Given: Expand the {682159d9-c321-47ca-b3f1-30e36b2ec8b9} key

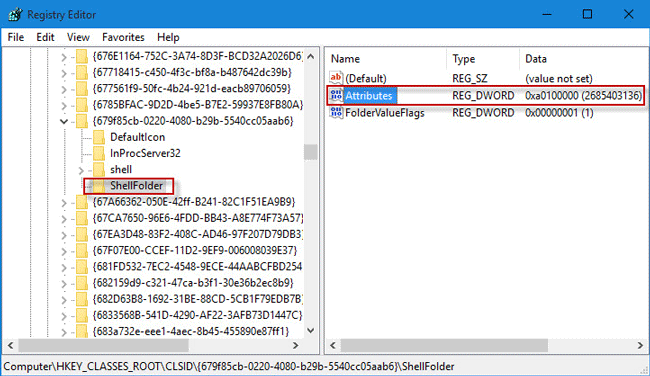Looking at the screenshot, I should tap(64, 284).
